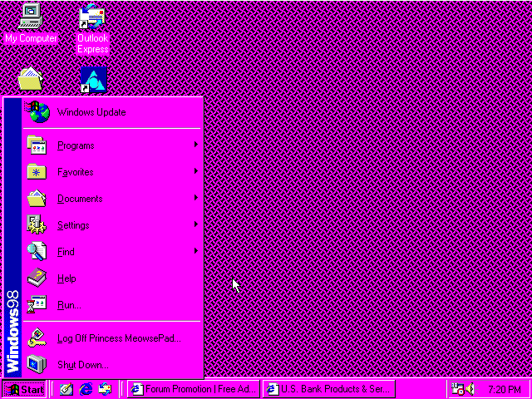Open the volume speaker tray icon
Screen dimensions: 532x399
click(x=472, y=389)
